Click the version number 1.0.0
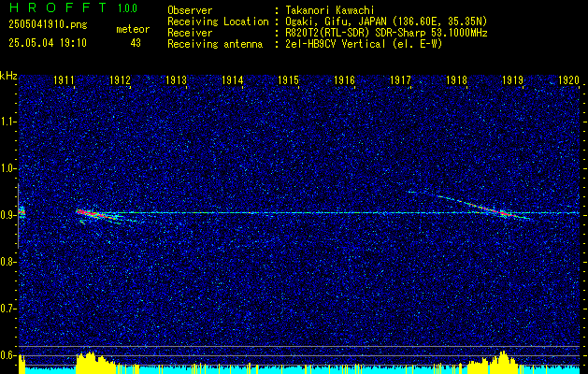588x374 pixels. click(127, 7)
